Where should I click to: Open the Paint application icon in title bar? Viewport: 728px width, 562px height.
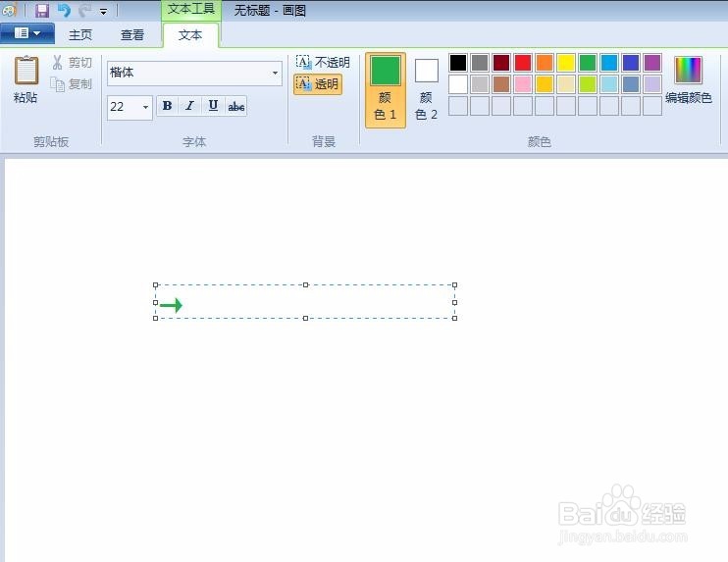pyautogui.click(x=9, y=10)
